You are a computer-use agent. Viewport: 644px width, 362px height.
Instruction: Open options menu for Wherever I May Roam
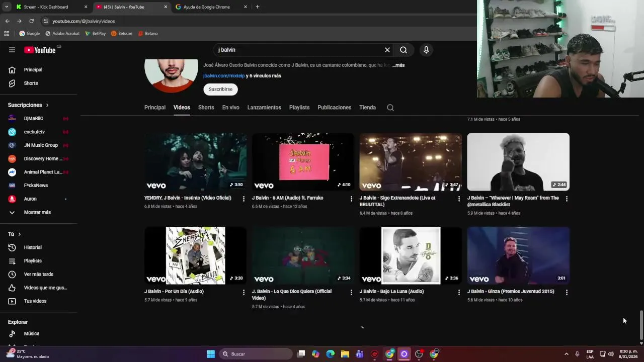click(x=567, y=199)
